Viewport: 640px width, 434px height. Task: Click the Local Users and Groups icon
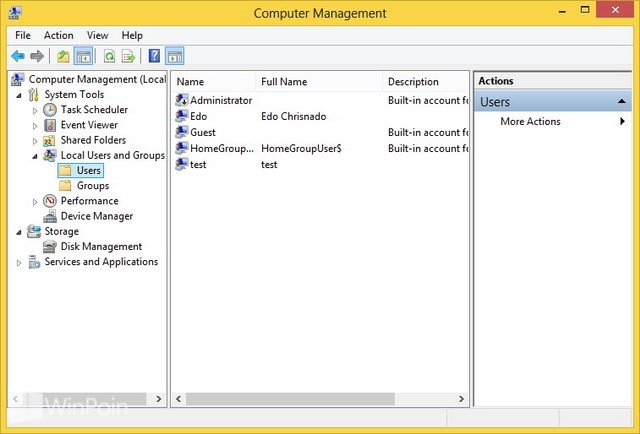50,156
